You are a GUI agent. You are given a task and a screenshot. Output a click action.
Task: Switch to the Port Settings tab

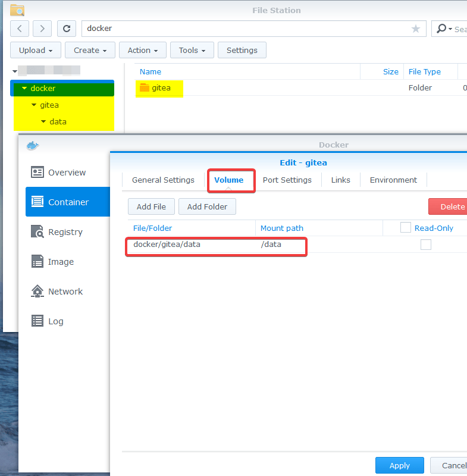point(287,180)
